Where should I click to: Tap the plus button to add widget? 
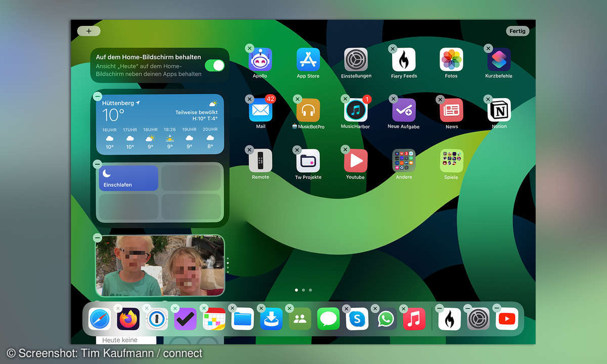point(89,31)
